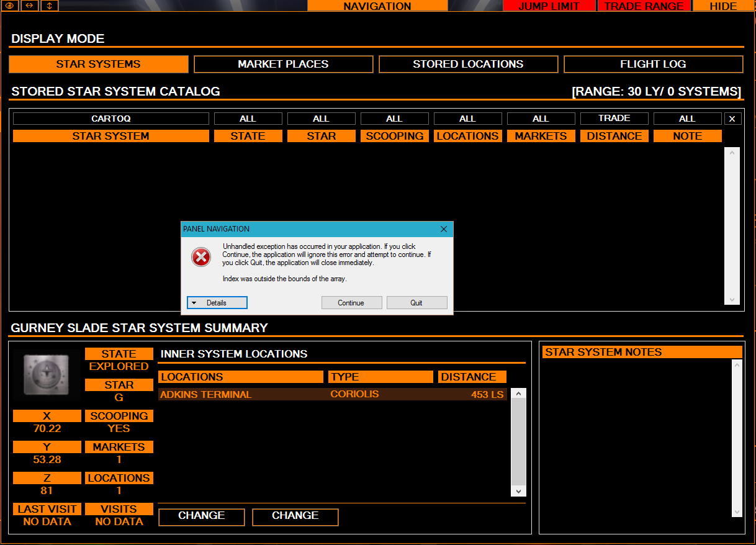This screenshot has height=545, width=756.
Task: Clear filters with the X button
Action: click(x=732, y=119)
